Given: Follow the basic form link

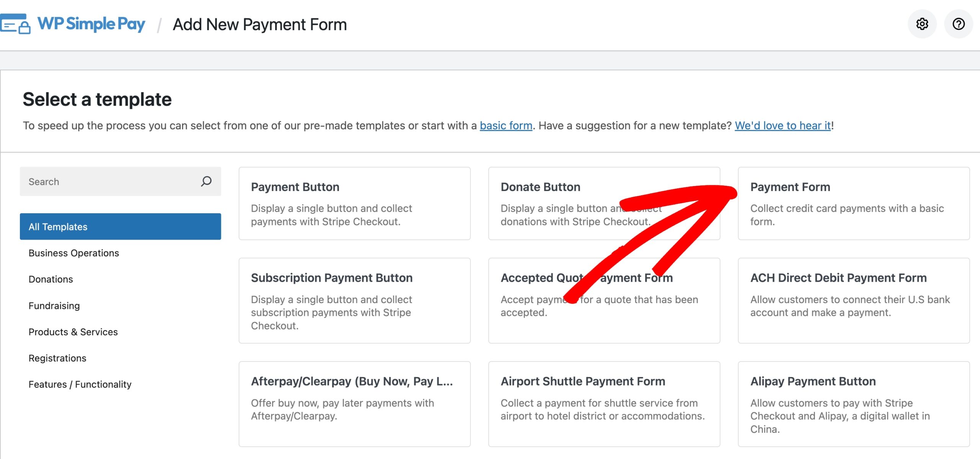Looking at the screenshot, I should (x=506, y=126).
